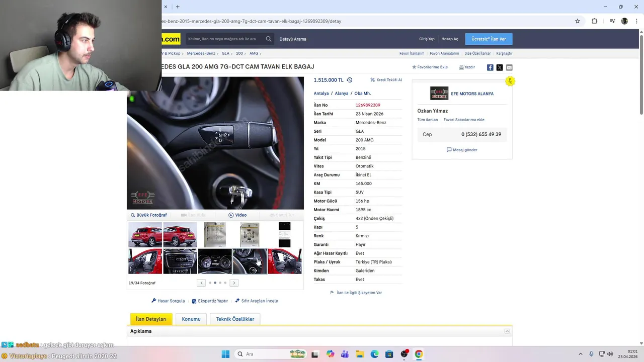Add listing to favorites with Favorilerime Ekle
The height and width of the screenshot is (362, 644).
click(x=430, y=67)
